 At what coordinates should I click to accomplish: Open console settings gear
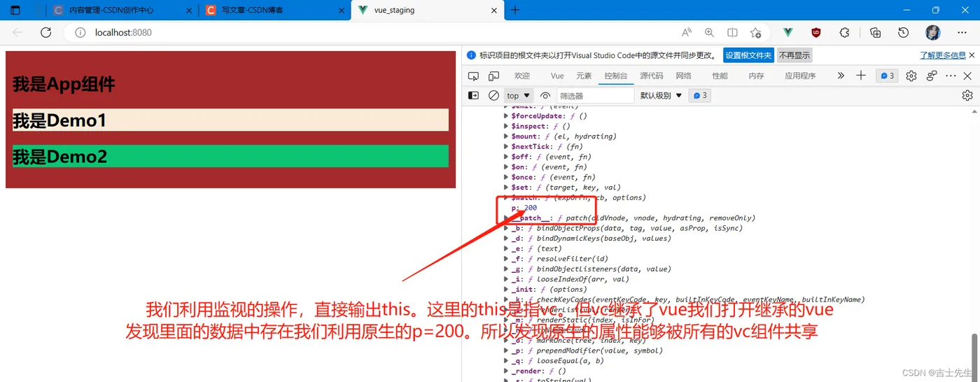pos(967,95)
